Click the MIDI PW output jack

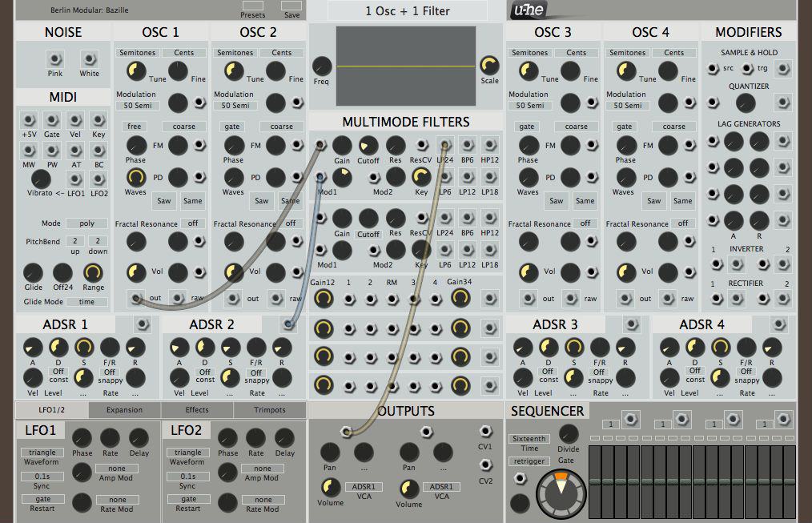[52, 150]
